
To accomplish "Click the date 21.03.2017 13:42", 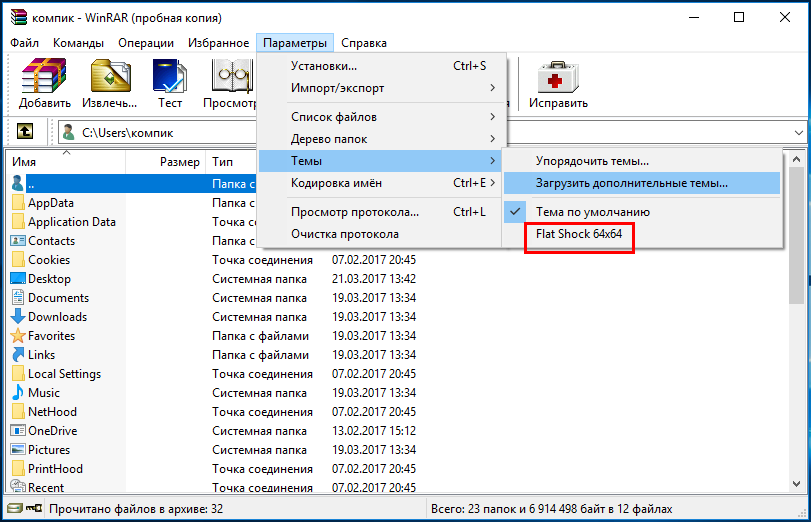I will coord(373,279).
